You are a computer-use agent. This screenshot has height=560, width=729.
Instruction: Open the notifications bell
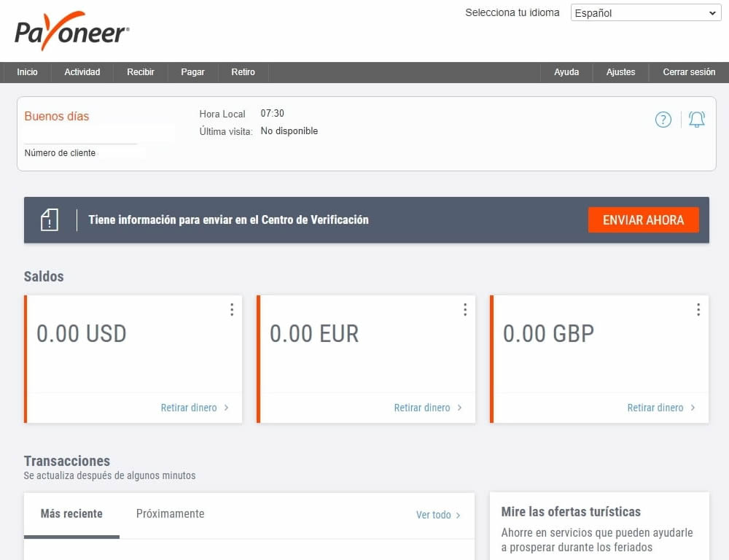click(696, 119)
